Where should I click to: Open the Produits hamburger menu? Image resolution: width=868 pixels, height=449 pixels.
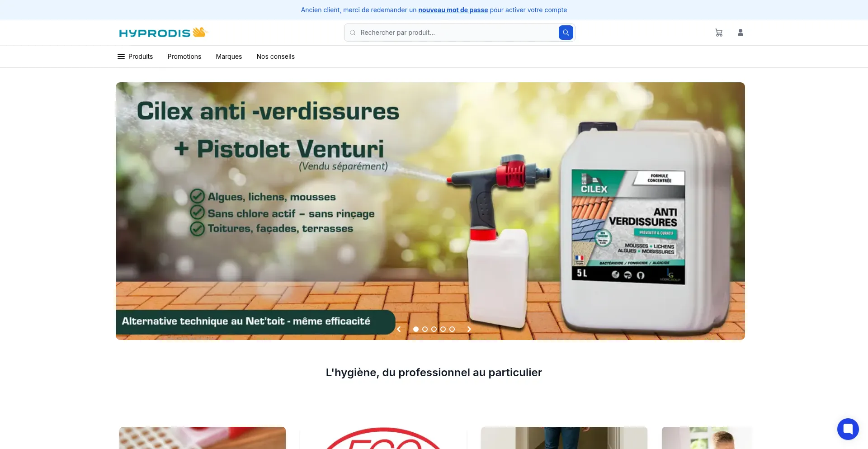tap(135, 57)
